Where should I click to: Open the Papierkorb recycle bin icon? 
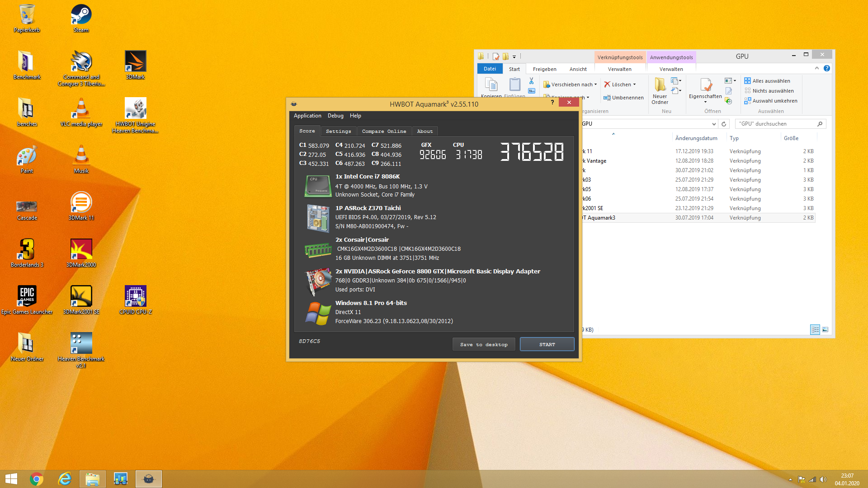coord(27,18)
